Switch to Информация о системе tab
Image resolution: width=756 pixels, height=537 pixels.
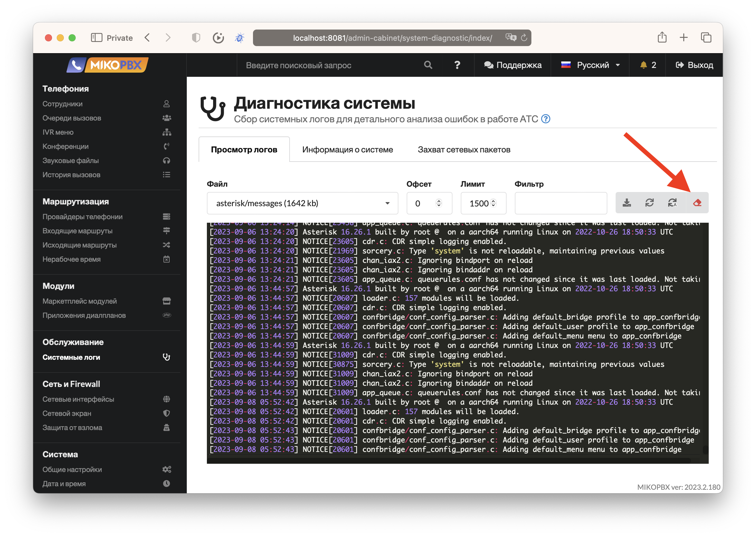click(x=347, y=150)
